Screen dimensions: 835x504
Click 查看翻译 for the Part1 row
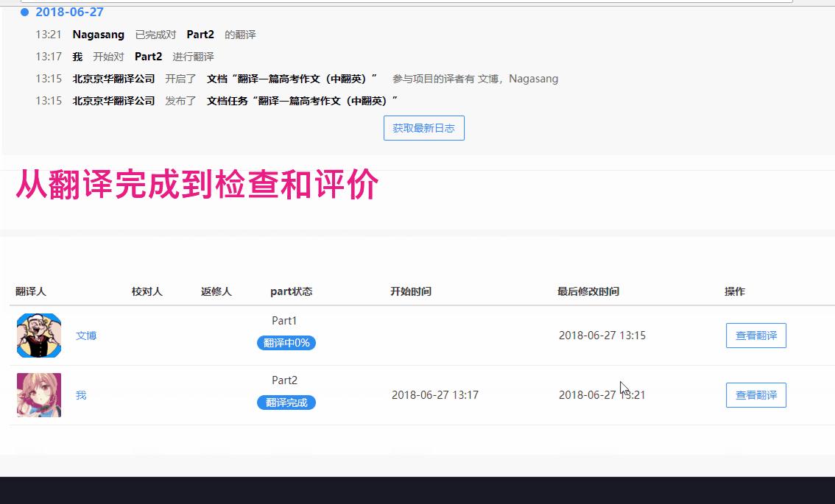(755, 336)
